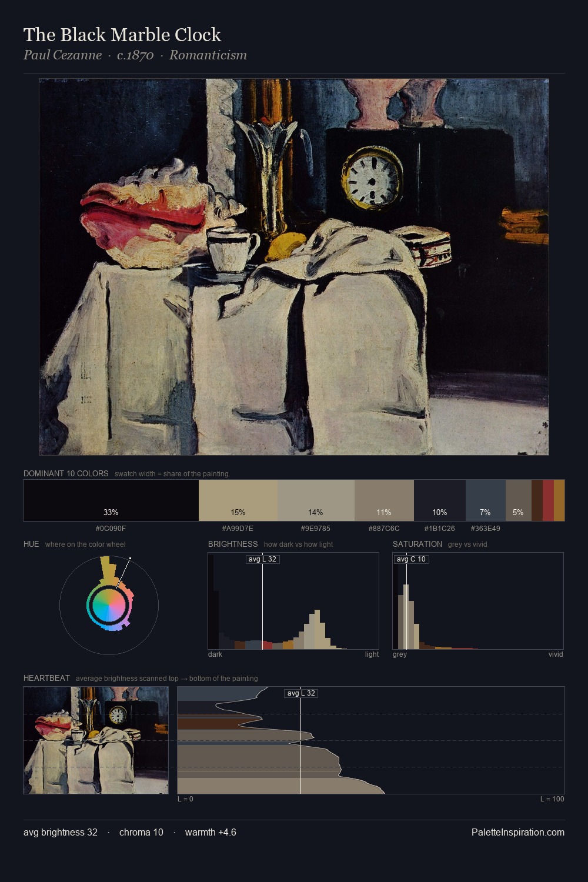Screen dimensions: 588x882
Task: Select the 15% tan swatch
Action: 238,500
